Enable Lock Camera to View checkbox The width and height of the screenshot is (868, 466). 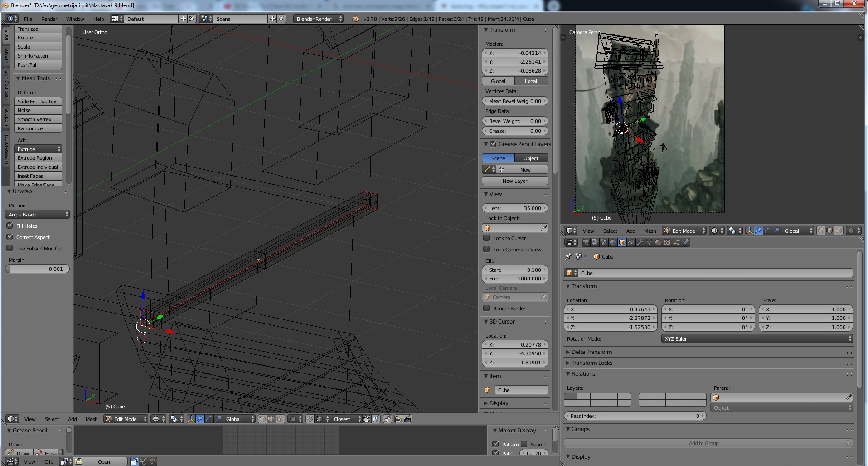[x=486, y=249]
